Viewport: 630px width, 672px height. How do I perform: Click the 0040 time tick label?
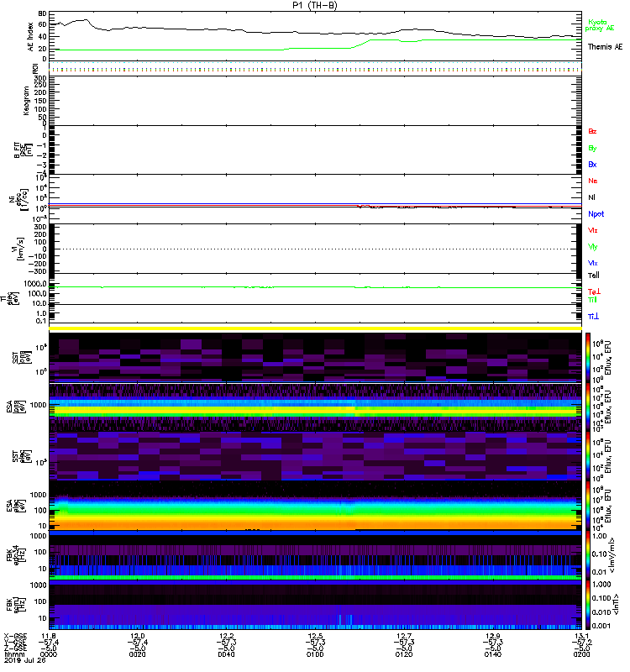(x=226, y=654)
